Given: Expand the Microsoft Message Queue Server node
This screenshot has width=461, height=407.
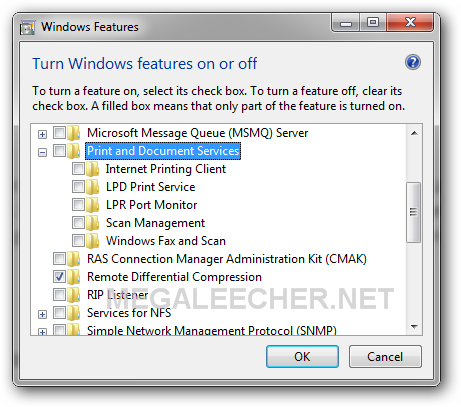Looking at the screenshot, I should point(42,134).
